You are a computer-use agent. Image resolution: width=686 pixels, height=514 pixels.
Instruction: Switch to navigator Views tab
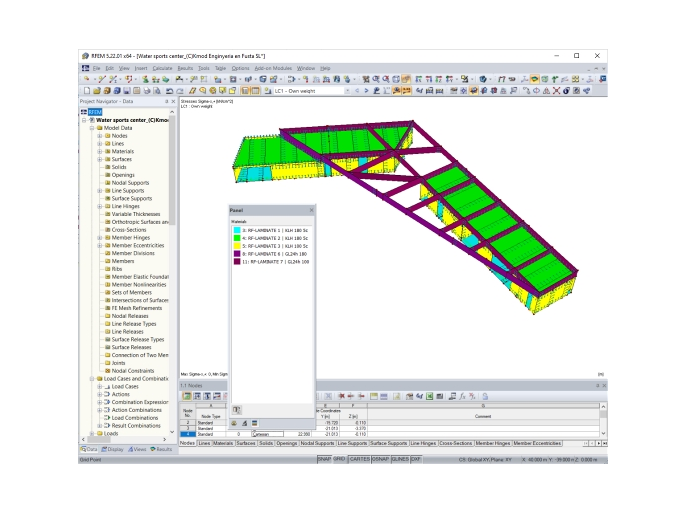click(137, 449)
